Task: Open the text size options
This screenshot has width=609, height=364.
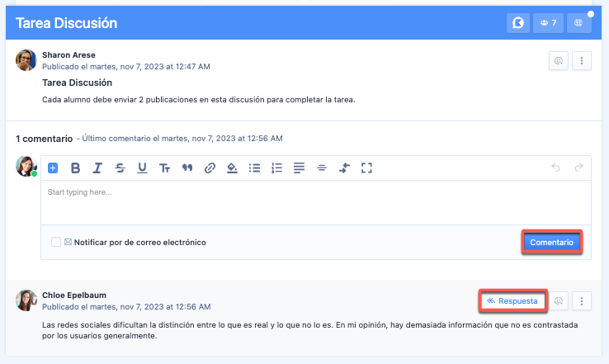Action: pos(164,168)
